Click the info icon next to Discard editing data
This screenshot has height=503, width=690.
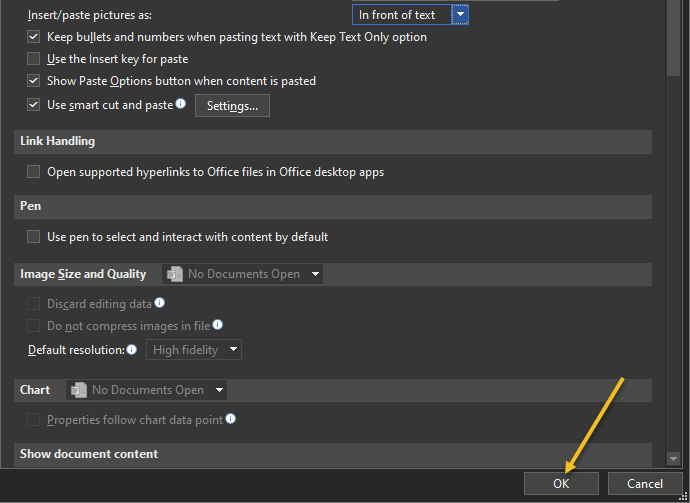(x=159, y=303)
